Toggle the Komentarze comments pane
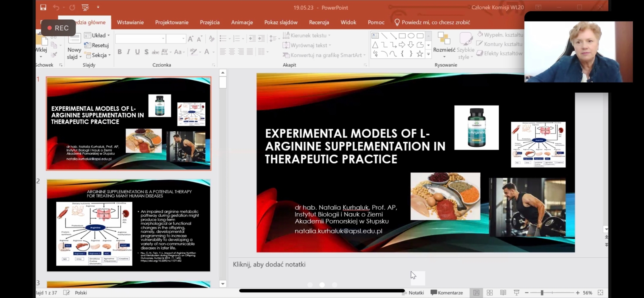Screen dimensions: 644x298 tap(446, 293)
